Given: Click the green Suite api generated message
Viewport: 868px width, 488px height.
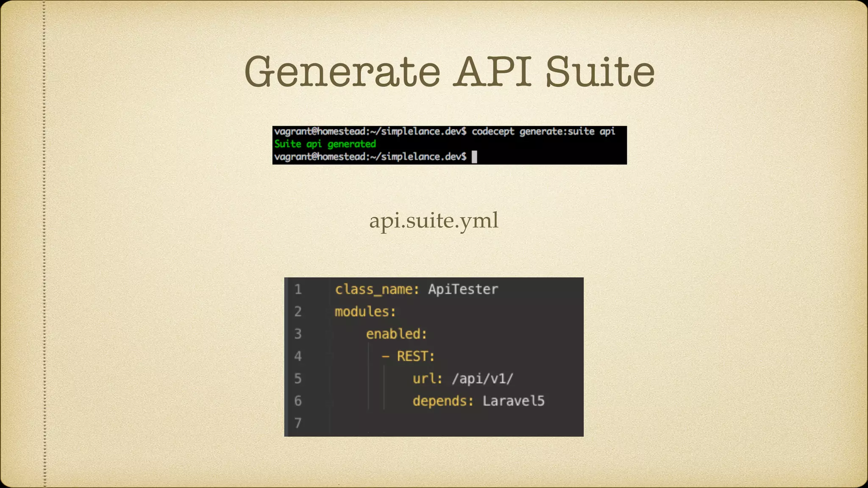Looking at the screenshot, I should click(325, 144).
